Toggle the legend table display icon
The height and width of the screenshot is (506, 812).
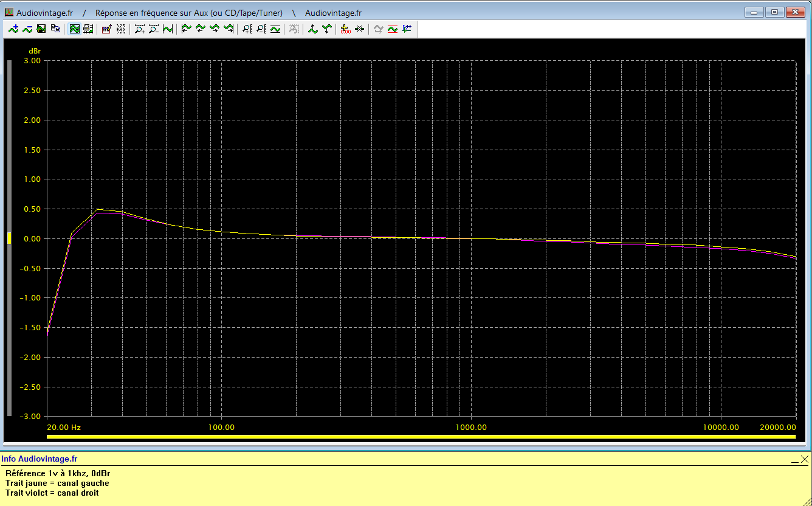click(x=88, y=29)
